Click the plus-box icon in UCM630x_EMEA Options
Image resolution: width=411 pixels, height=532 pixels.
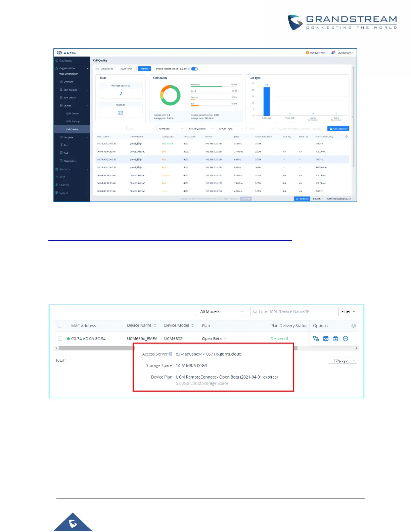coord(335,339)
